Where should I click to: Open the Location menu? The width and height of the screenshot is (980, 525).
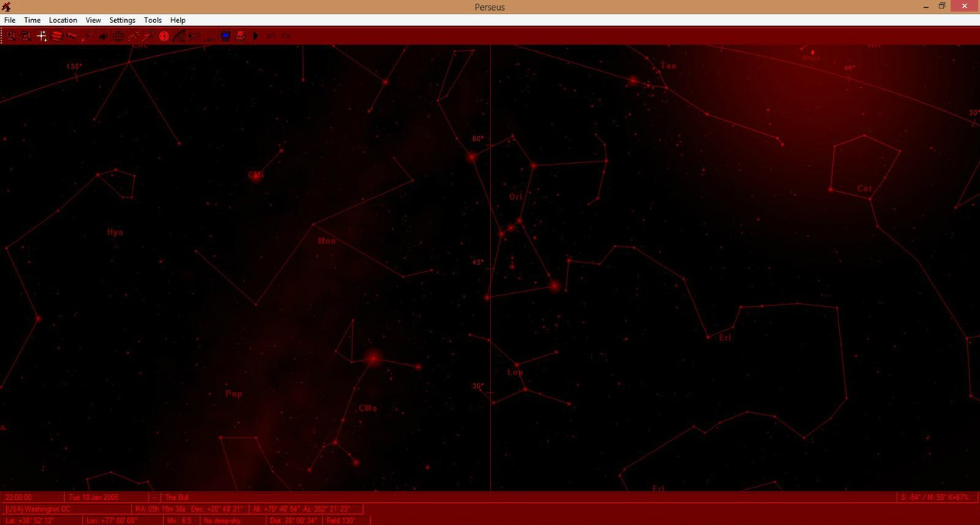tap(63, 20)
